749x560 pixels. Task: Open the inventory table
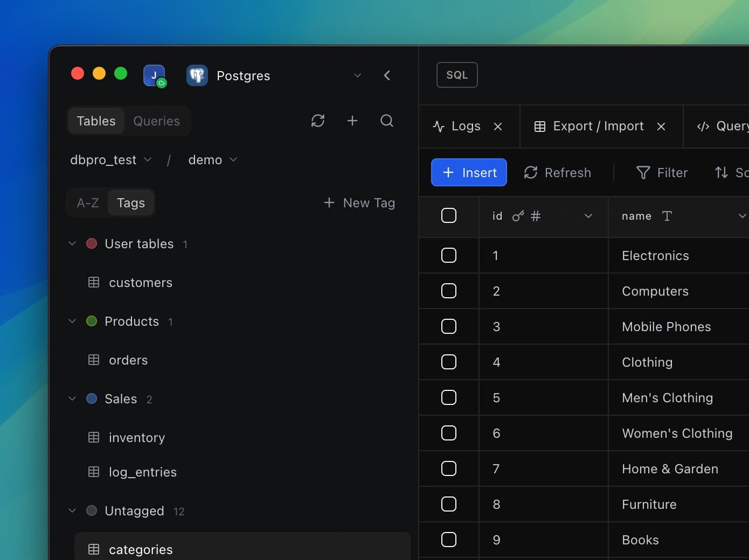point(137,438)
